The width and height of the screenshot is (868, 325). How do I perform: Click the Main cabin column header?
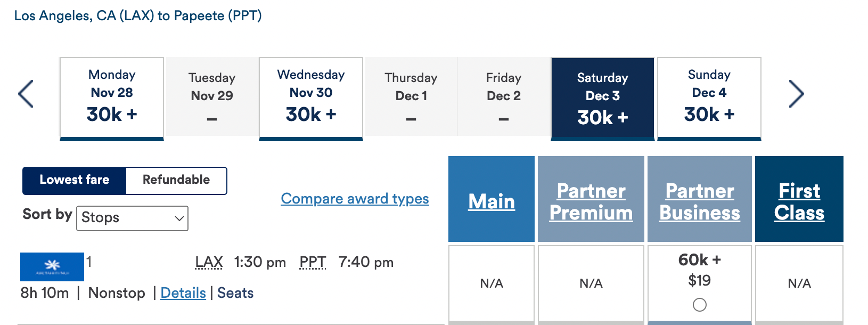(492, 201)
